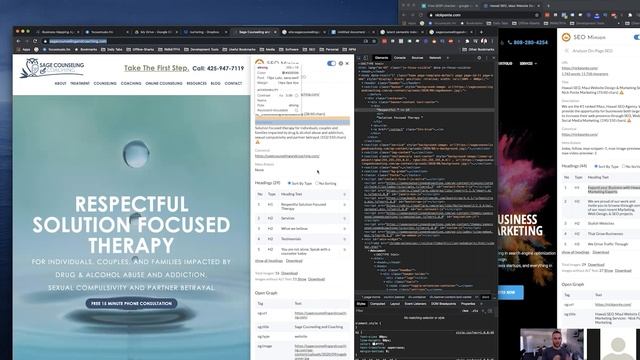Select the No Sorting radio option
Viewport: 640px width, 360px height.
317,183
